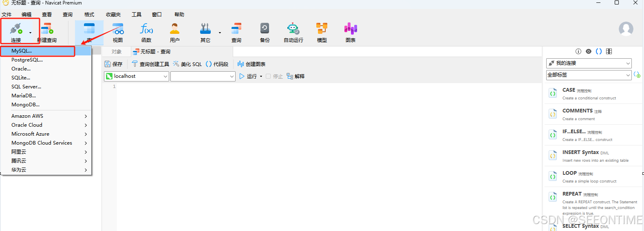Open the Others (其它) tools icon
This screenshot has height=231, width=644.
[205, 29]
